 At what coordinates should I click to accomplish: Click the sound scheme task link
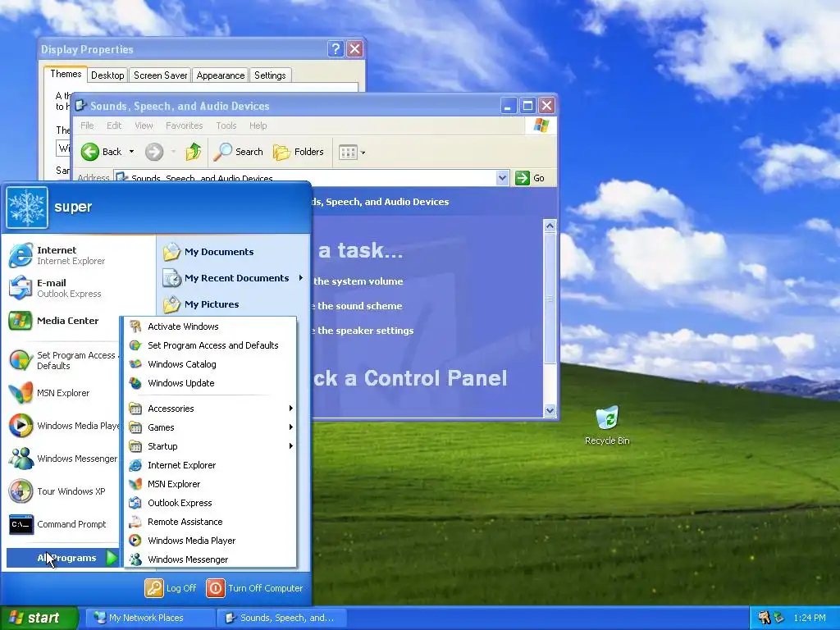[x=358, y=306]
